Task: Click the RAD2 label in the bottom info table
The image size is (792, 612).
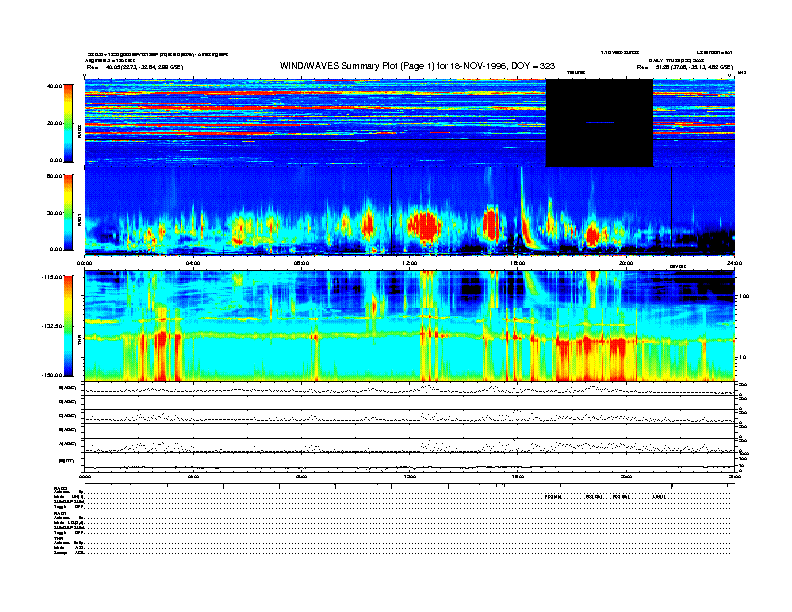Action: [61, 488]
